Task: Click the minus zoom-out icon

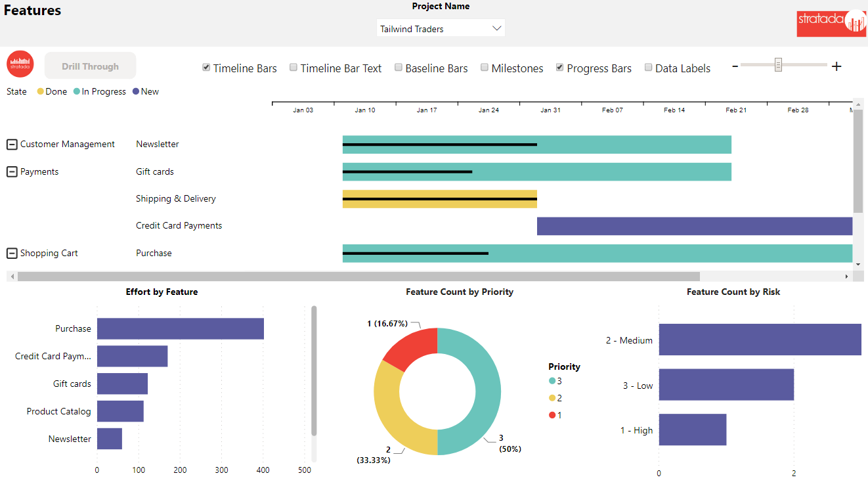Action: pyautogui.click(x=735, y=66)
